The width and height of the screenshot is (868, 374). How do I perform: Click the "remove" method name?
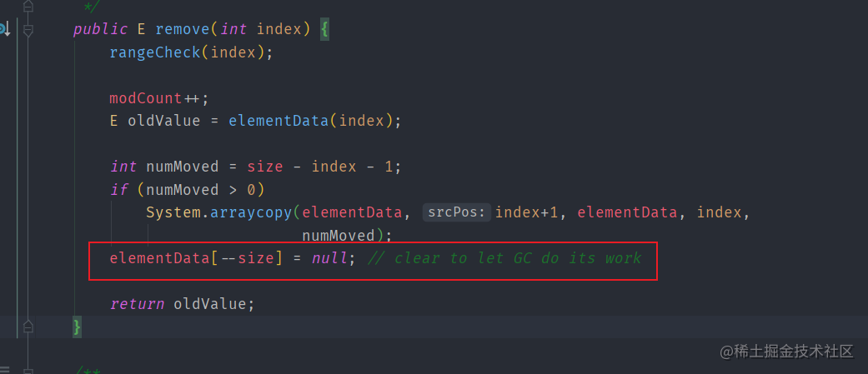[x=183, y=29]
